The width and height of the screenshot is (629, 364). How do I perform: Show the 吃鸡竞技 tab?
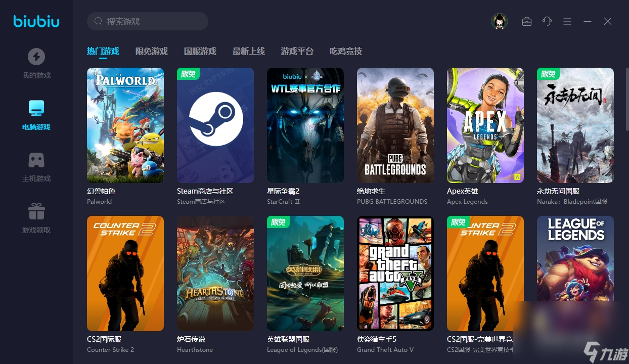346,51
